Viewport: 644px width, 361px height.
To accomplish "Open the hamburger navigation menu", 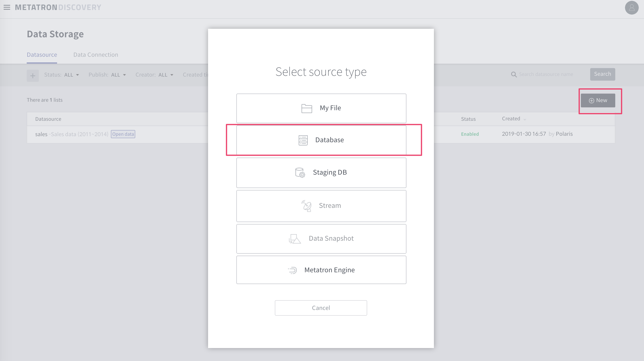I will click(x=6, y=7).
